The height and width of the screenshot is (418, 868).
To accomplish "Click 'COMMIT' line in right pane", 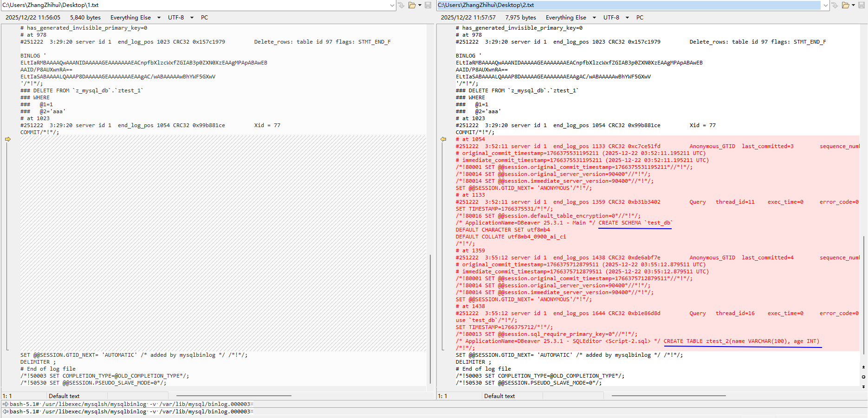I will point(475,132).
